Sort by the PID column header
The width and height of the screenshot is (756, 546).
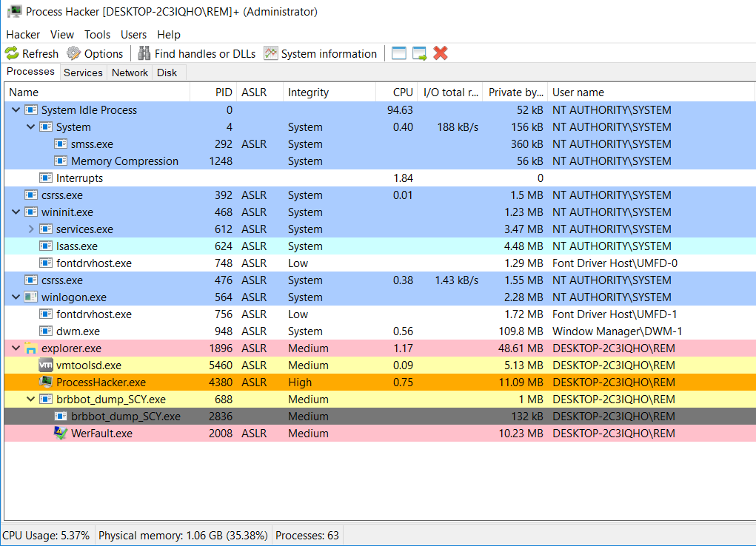point(223,92)
